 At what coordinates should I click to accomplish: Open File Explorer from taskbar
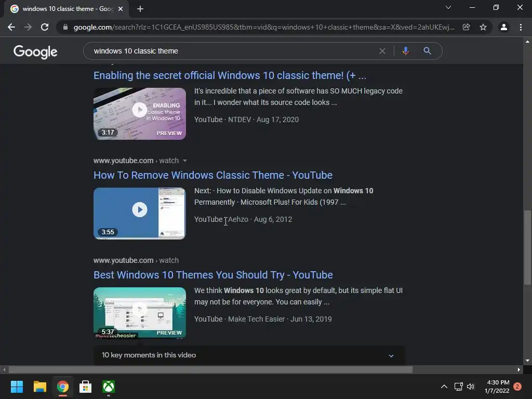click(39, 387)
